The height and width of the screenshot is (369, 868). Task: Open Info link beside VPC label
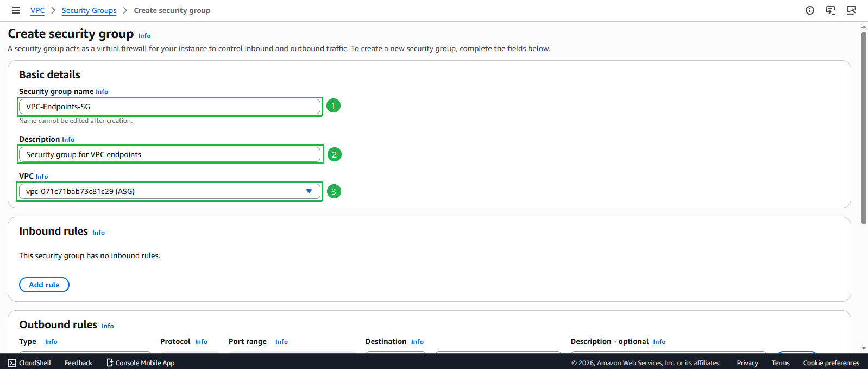pos(42,177)
